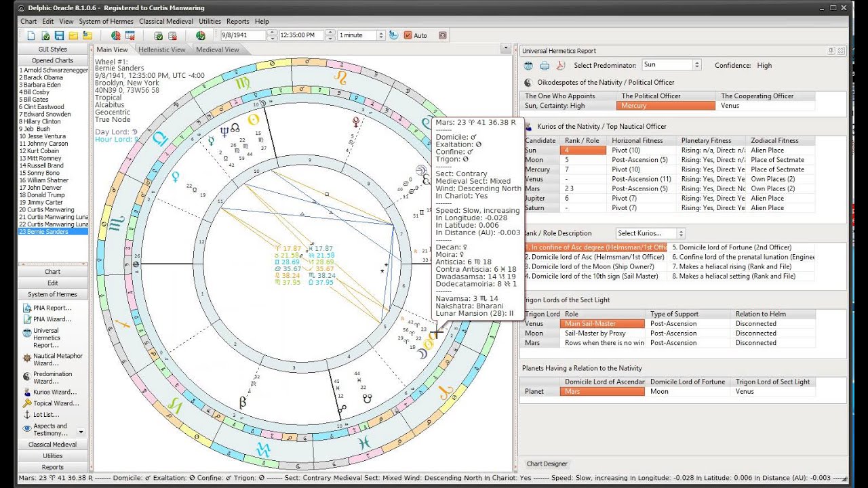Viewport: 868px width, 488px height.
Task: Select Donald Trump in Opened Charts list
Action: tap(41, 195)
